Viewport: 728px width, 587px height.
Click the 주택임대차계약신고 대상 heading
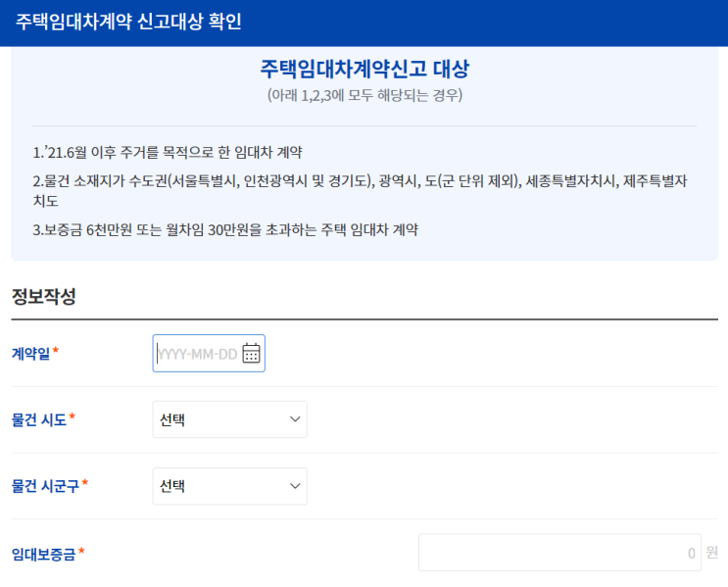click(x=364, y=70)
